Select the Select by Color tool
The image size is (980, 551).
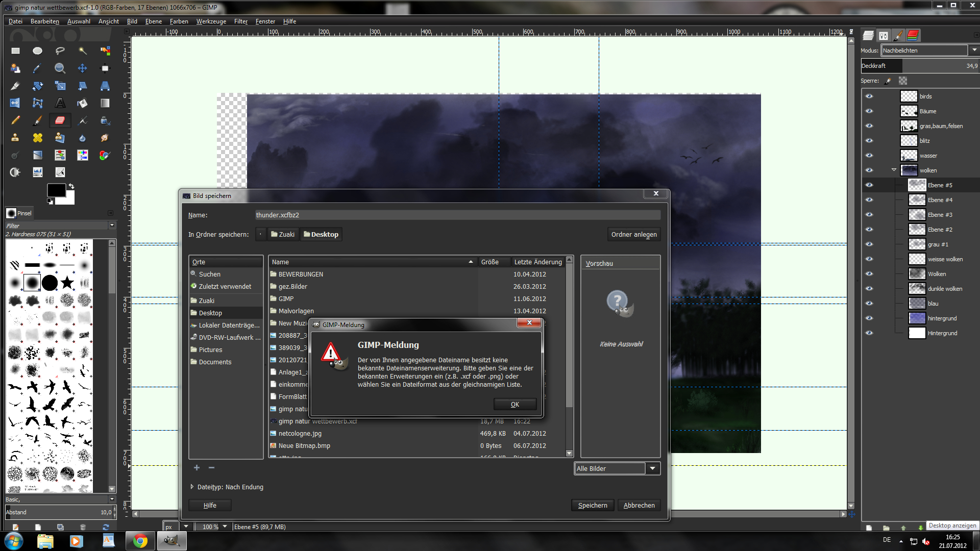(x=105, y=51)
